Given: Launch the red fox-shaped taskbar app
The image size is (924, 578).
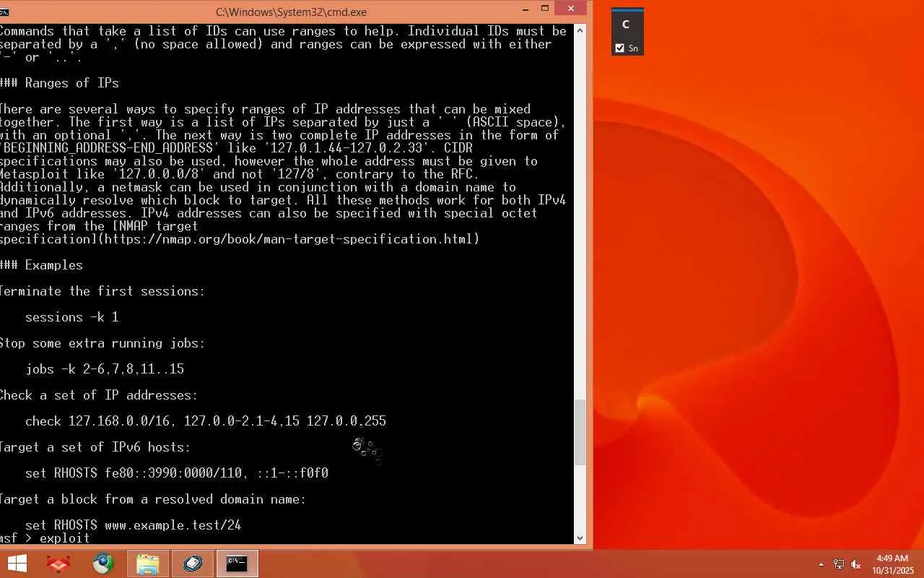Looking at the screenshot, I should 58,564.
